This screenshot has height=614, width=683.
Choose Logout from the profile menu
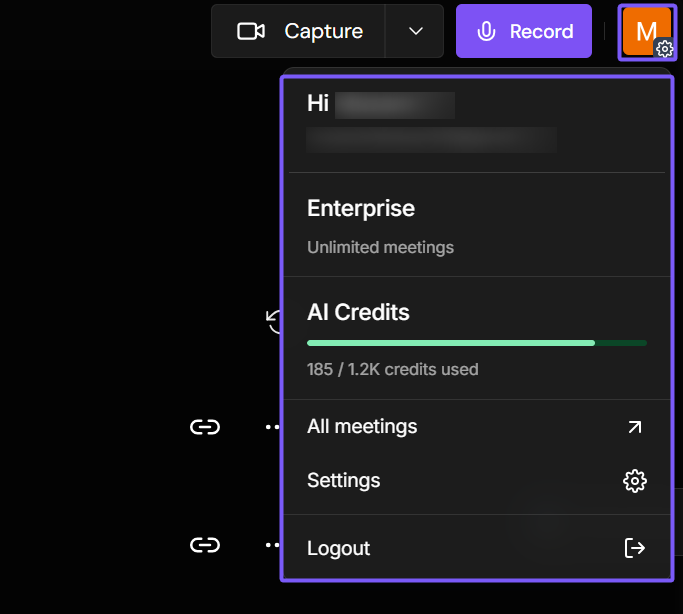[x=339, y=548]
